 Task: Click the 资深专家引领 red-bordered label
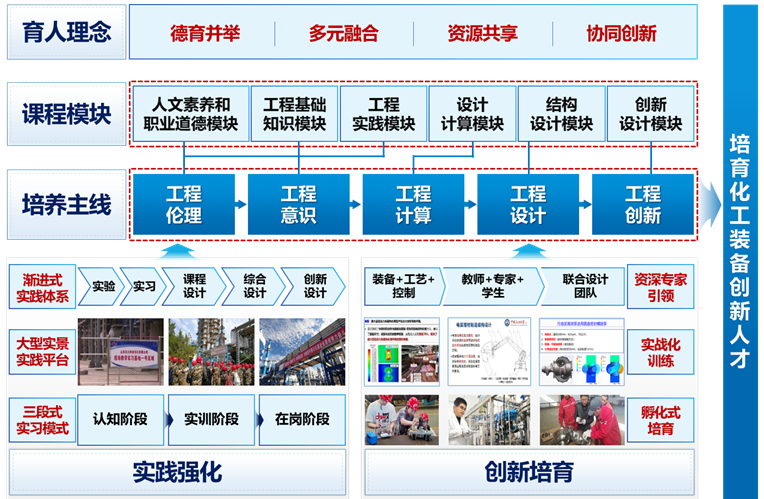[x=661, y=287]
